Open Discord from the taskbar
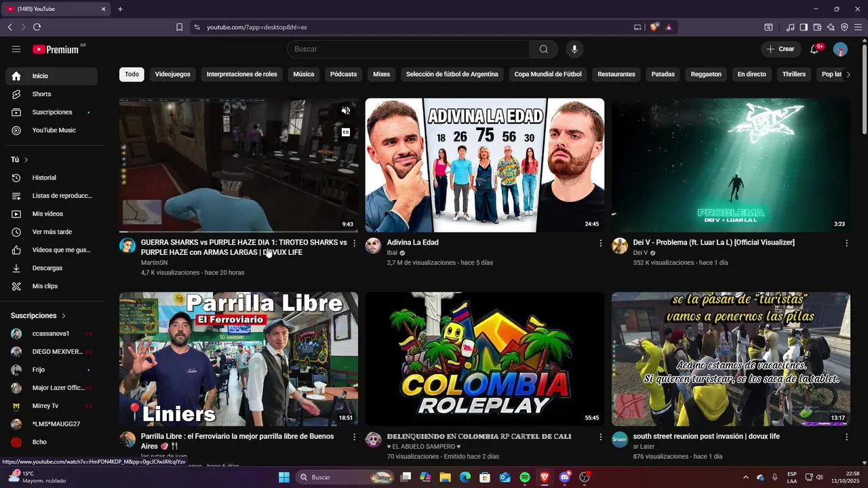Screen dimensions: 868x488 coord(565,477)
